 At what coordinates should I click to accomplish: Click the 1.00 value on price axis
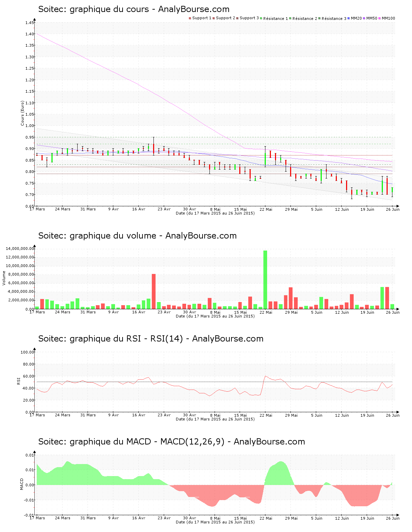tap(30, 126)
